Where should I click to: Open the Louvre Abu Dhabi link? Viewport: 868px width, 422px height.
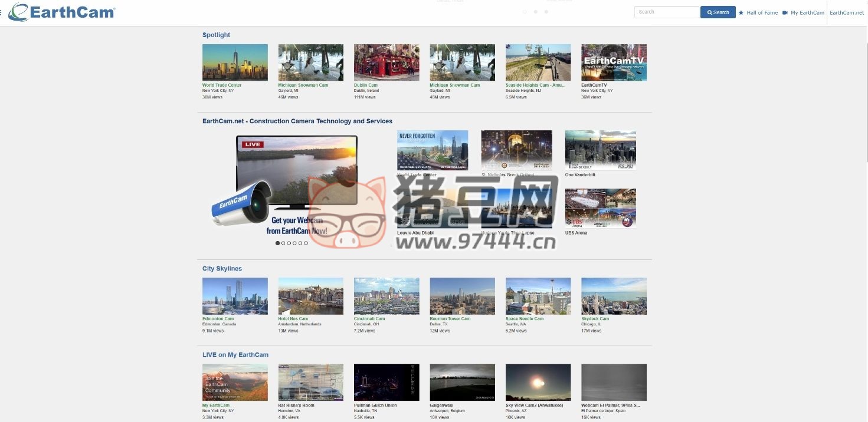pyautogui.click(x=417, y=232)
